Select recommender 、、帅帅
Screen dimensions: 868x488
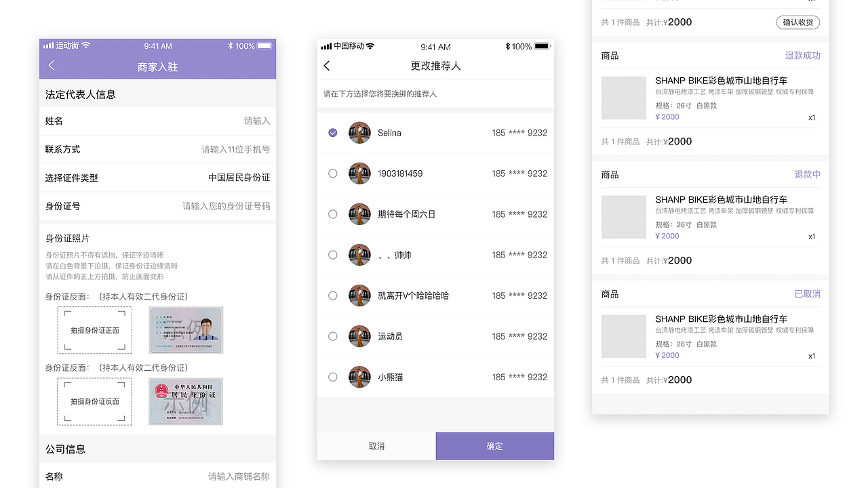[333, 255]
